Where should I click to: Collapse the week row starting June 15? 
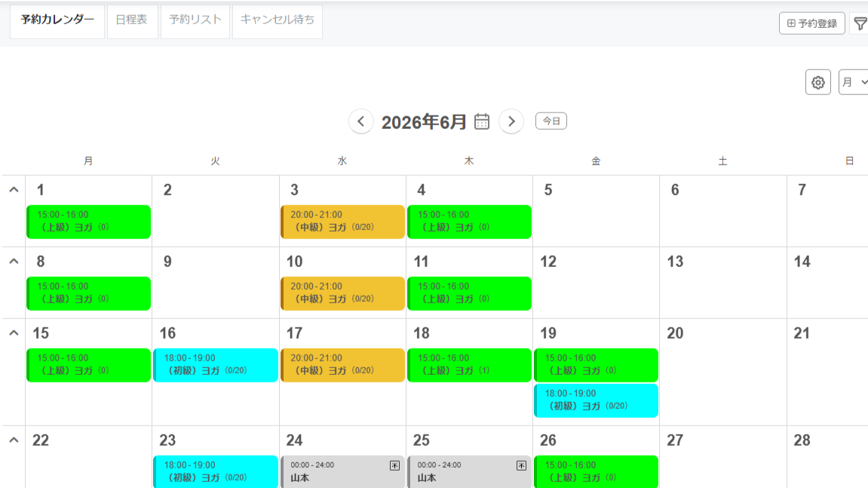[14, 333]
